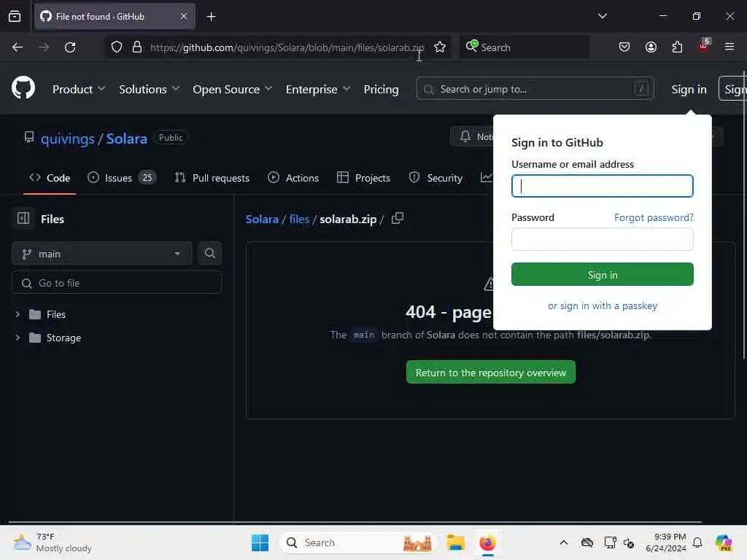Click the Firefox Search box
Viewport: 747px width, 560px height.
524,47
